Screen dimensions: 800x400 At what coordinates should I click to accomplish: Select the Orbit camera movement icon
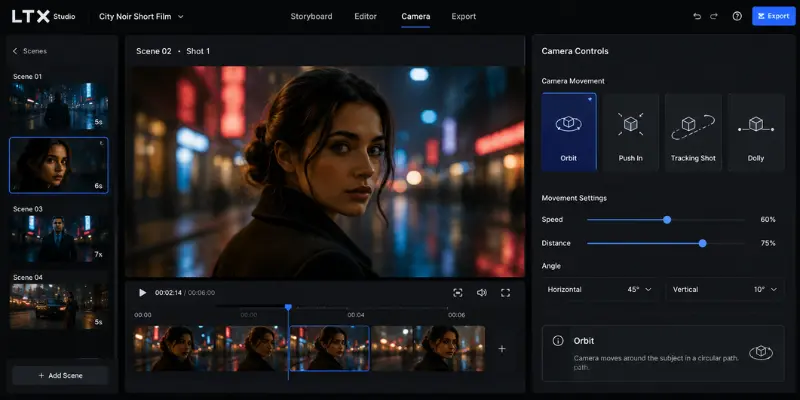[x=568, y=124]
